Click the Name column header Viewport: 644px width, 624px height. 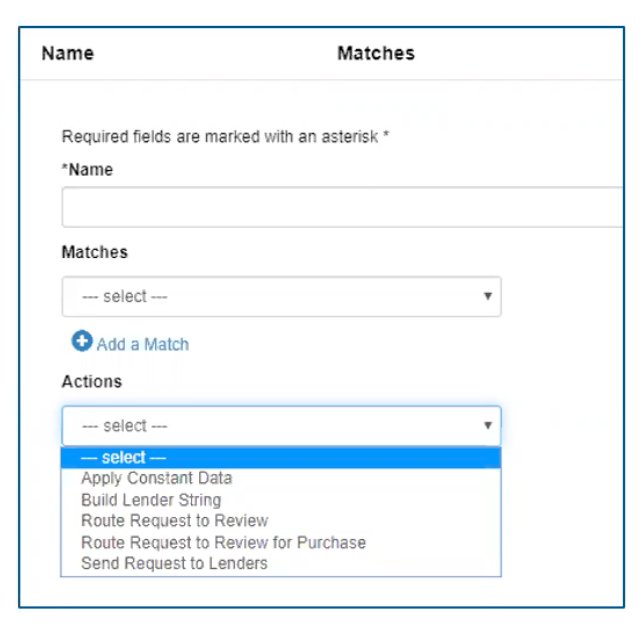[x=67, y=53]
